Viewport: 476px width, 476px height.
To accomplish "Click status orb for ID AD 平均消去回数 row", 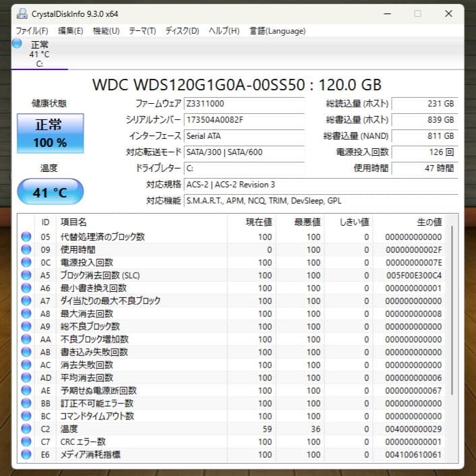I will 26,378.
